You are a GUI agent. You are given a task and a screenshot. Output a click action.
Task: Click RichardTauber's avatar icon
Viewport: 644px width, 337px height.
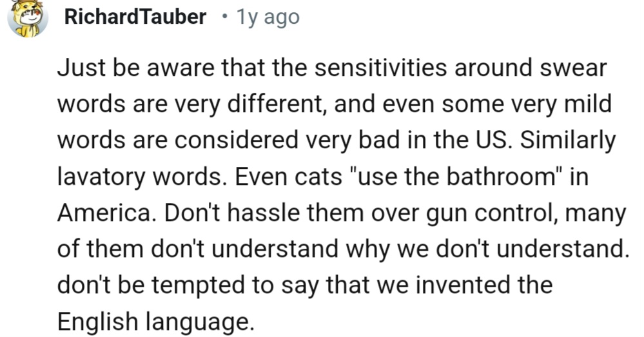tap(28, 17)
